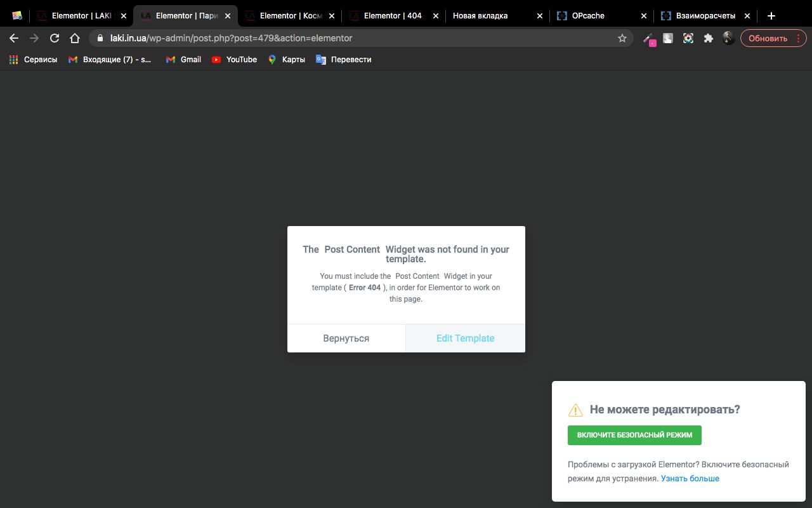Open Входящие (7) Gmail bookmark
Screen dimensions: 812x508
[x=110, y=60]
